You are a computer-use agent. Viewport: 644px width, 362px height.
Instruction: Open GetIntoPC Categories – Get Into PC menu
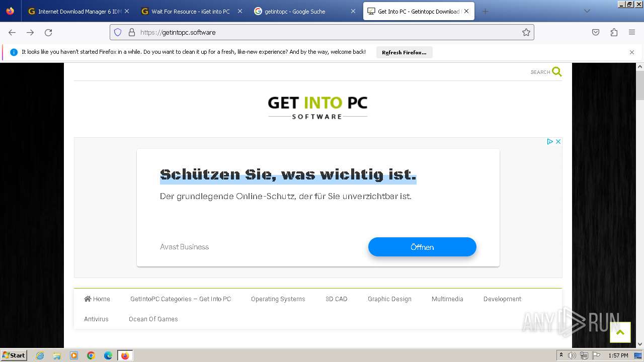click(181, 299)
